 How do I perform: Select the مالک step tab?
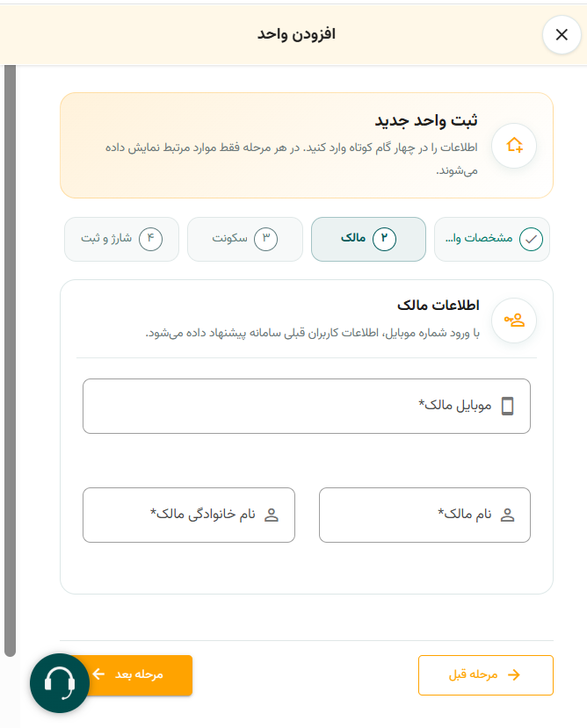[368, 240]
